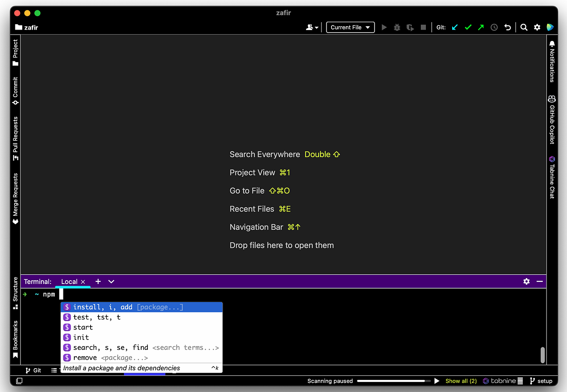Viewport: 567px width, 392px height.
Task: Run Current File with the play icon
Action: 384,27
